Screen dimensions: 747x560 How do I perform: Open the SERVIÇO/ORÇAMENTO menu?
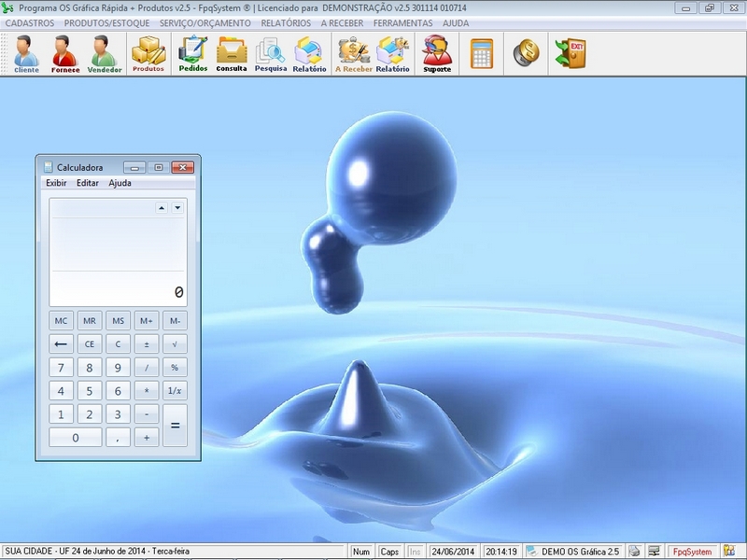204,22
